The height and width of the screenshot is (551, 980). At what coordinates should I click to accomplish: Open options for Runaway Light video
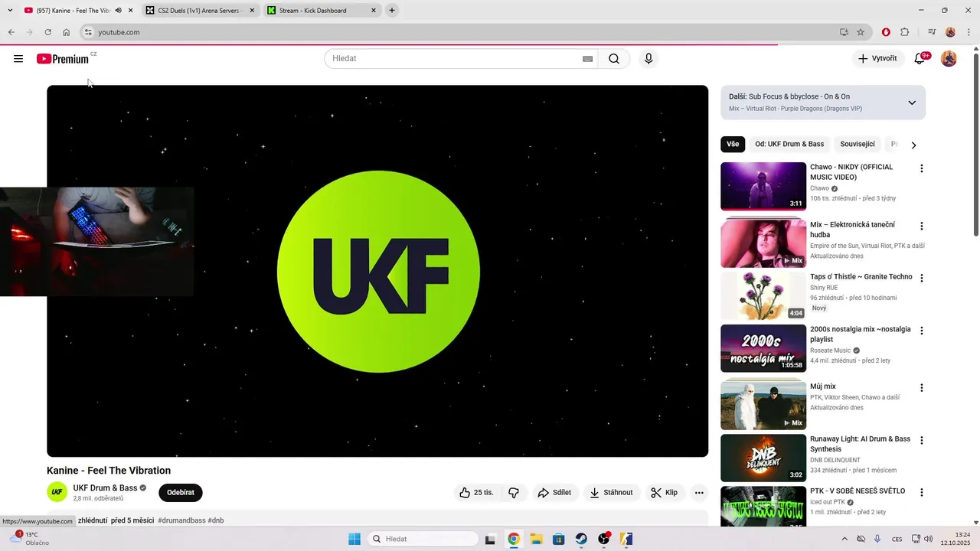(921, 441)
